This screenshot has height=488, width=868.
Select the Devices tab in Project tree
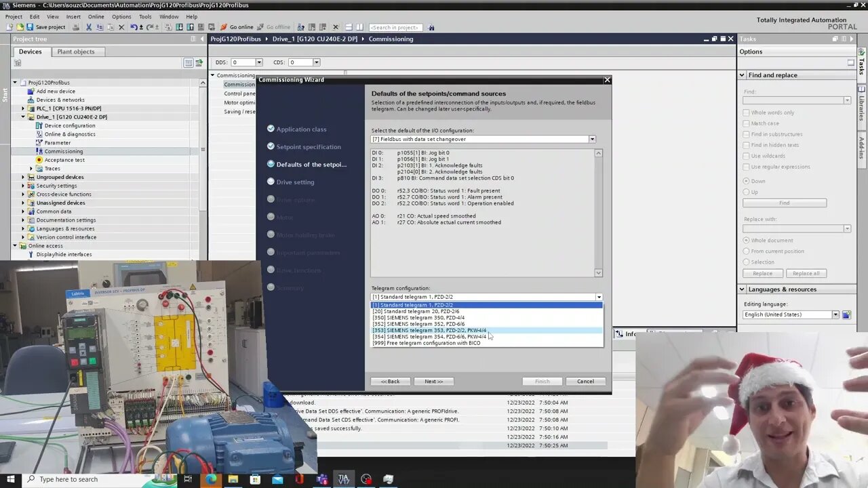[30, 52]
